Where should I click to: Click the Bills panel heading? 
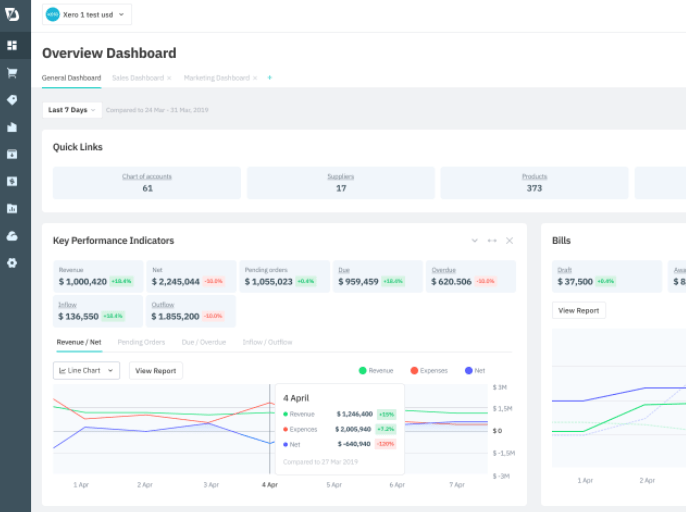(x=561, y=241)
